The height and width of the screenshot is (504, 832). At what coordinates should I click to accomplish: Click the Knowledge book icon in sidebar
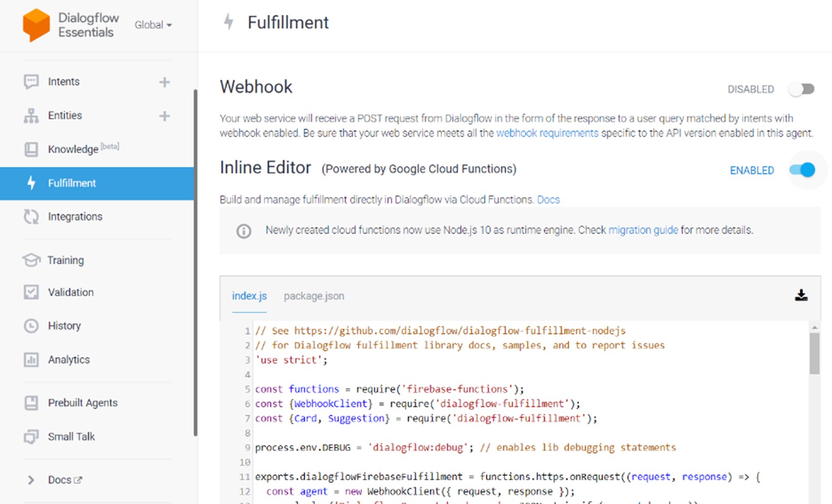(31, 150)
